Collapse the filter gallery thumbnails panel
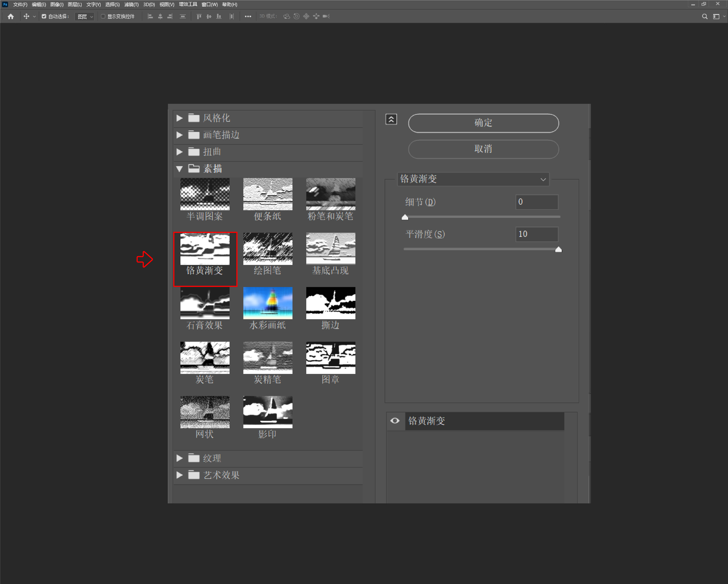728x584 pixels. [x=391, y=119]
